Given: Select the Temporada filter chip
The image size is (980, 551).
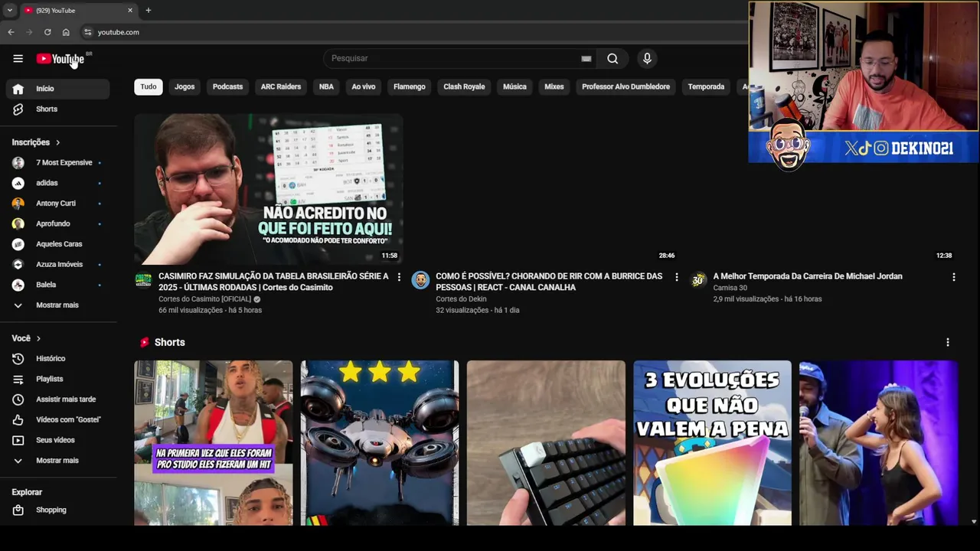Looking at the screenshot, I should (x=706, y=86).
